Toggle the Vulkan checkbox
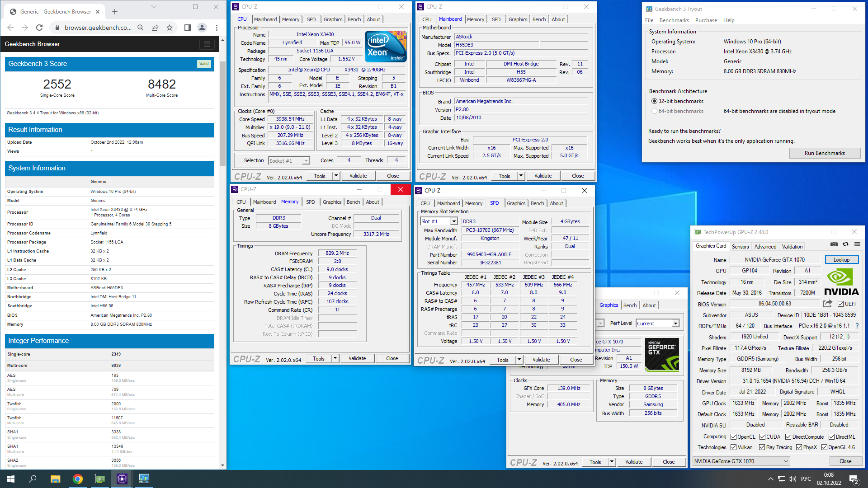The width and height of the screenshot is (868, 488). (734, 447)
